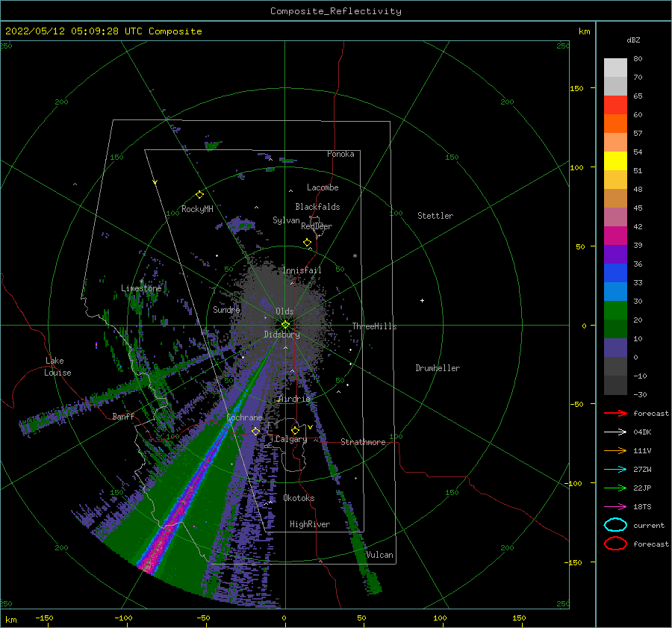
Task: Click the -30 dBZ scale value
Action: coord(640,394)
